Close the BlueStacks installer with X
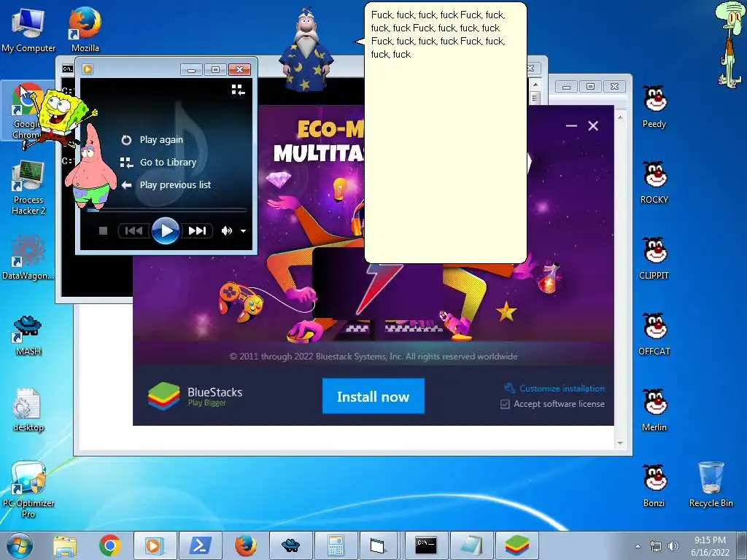Screen dimensions: 747x560 (x=593, y=125)
